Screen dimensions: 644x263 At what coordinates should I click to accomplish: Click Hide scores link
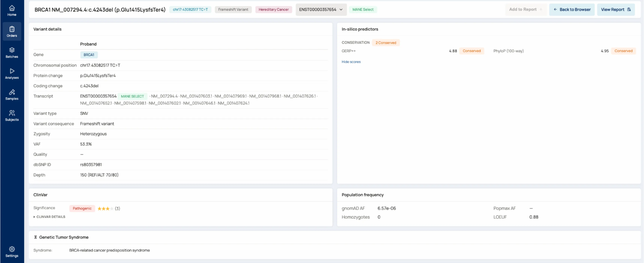click(351, 62)
